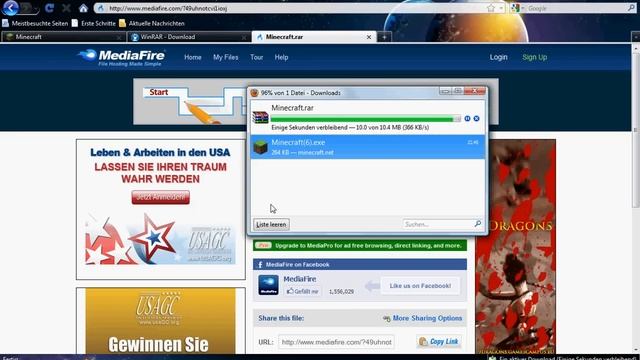Click the Gefällt mir like button
Screen dimensions: 640x360
[x=302, y=291]
